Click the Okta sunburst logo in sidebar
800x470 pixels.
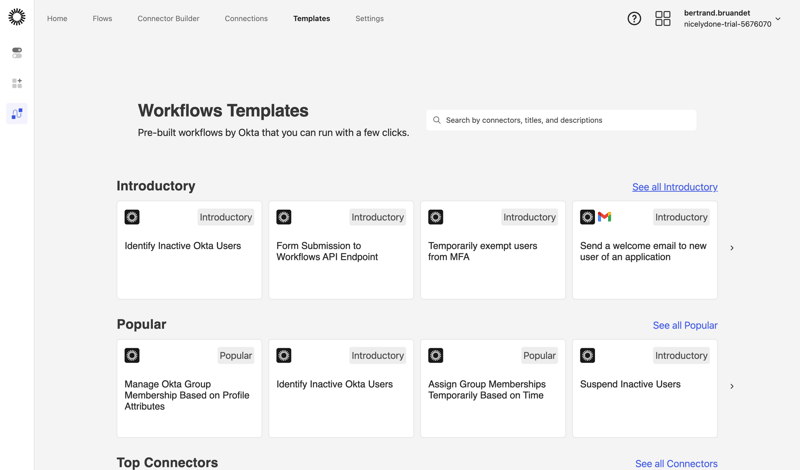point(17,17)
